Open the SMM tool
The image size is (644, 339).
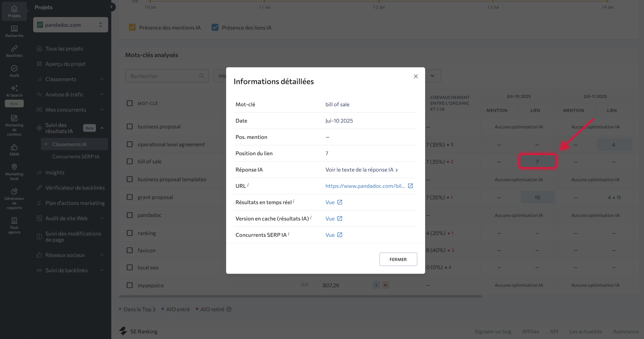click(14, 150)
